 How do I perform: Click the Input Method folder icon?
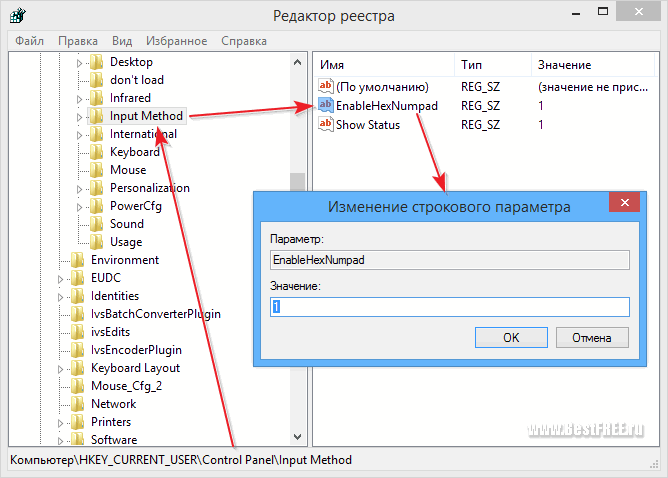(x=97, y=116)
